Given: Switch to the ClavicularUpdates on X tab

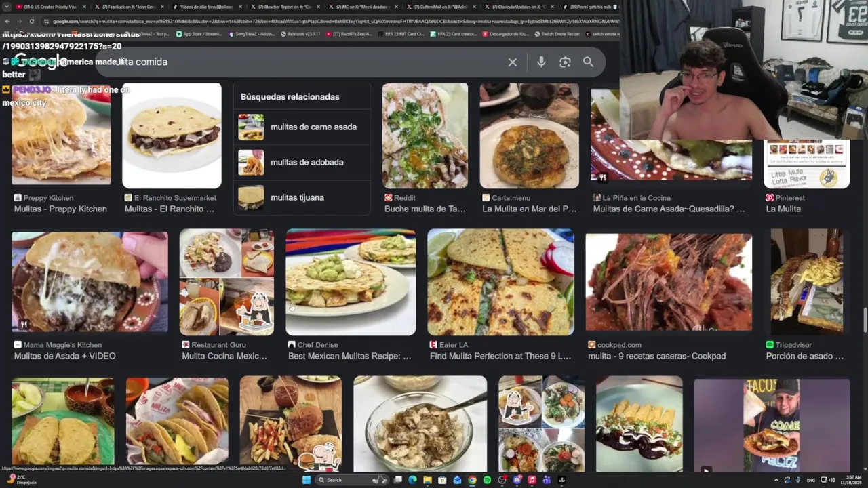Looking at the screenshot, I should coord(519,7).
